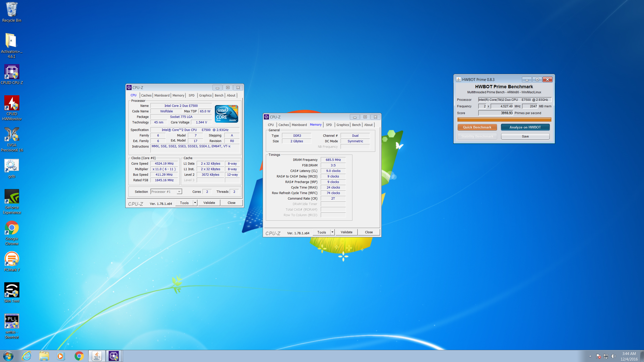Click Validate in left CPU-Z window
Image resolution: width=644 pixels, height=362 pixels.
[x=209, y=203]
